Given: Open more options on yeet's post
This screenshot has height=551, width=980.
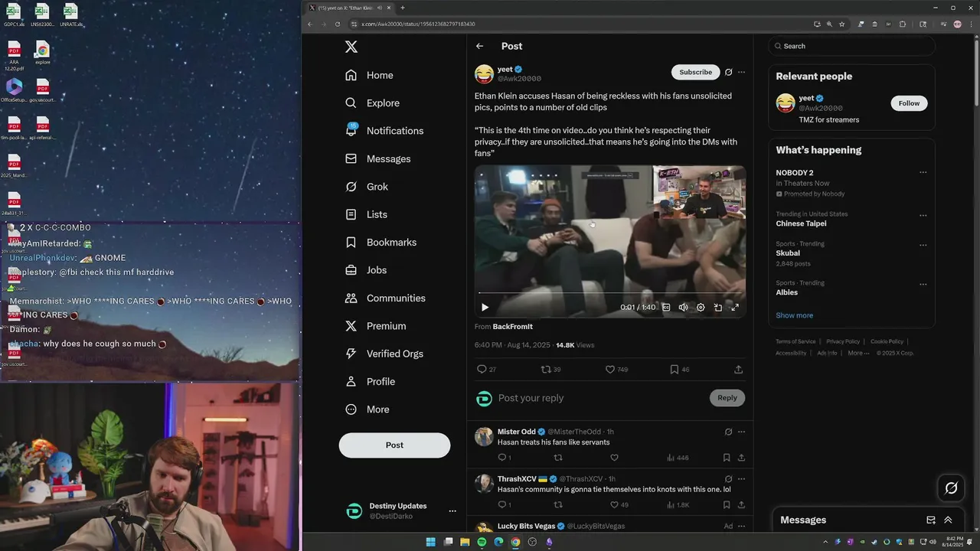Looking at the screenshot, I should (741, 72).
